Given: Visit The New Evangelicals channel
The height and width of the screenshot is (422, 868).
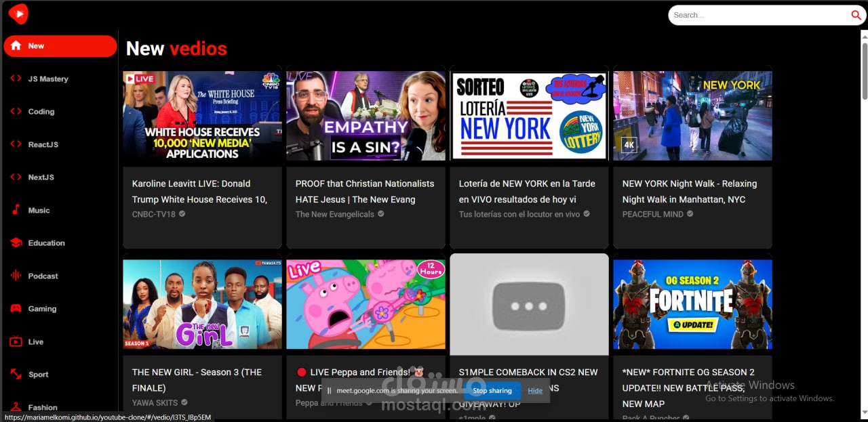Looking at the screenshot, I should [334, 214].
